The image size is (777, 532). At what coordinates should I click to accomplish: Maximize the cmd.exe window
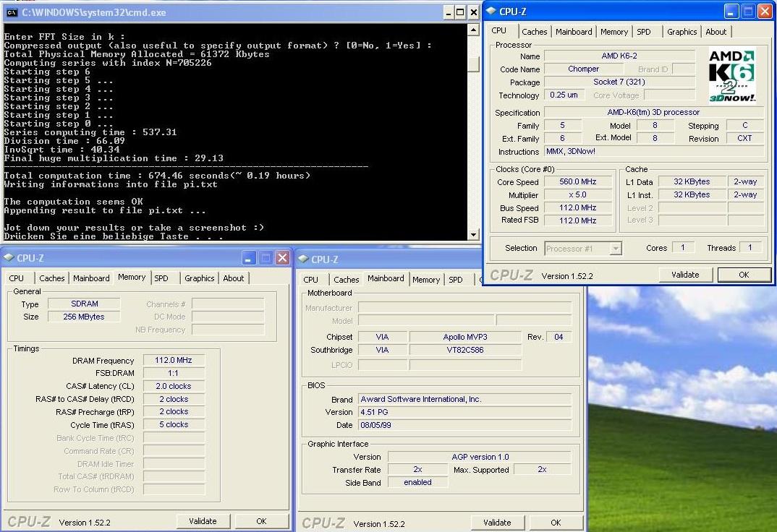(460, 12)
